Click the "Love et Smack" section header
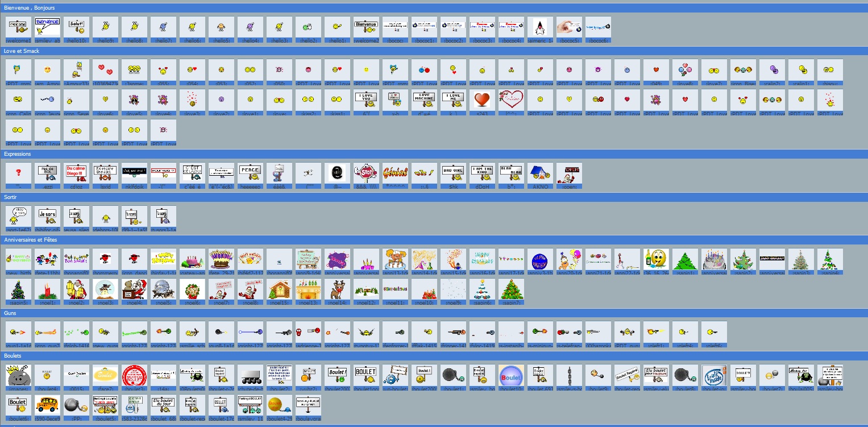This screenshot has width=868, height=427. click(x=22, y=51)
